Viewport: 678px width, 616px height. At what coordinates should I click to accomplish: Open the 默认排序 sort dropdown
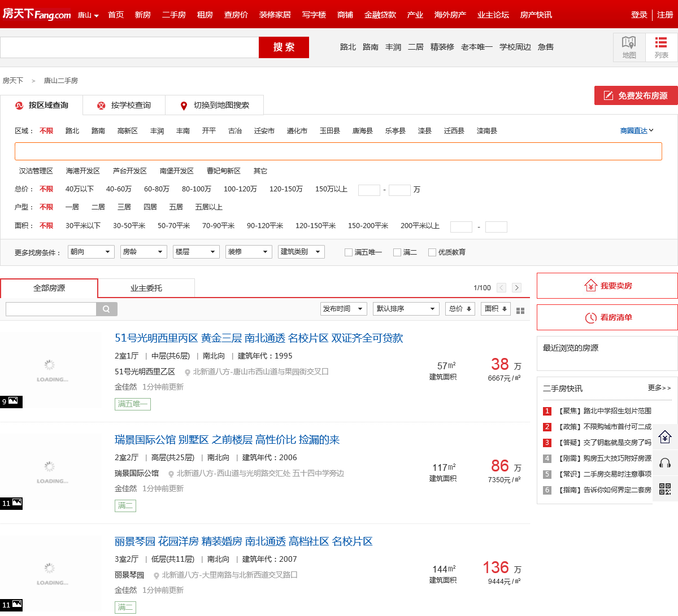[406, 309]
